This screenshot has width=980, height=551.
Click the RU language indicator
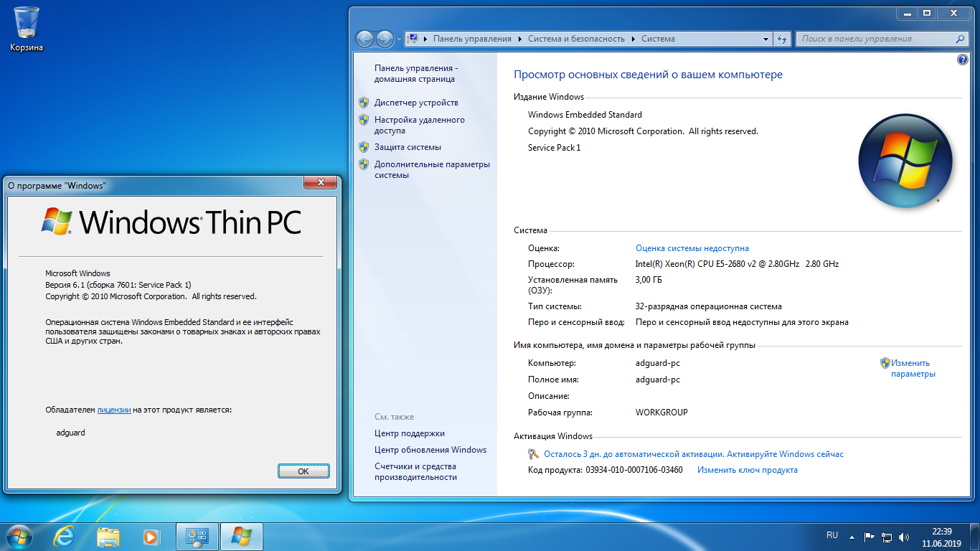coord(832,535)
